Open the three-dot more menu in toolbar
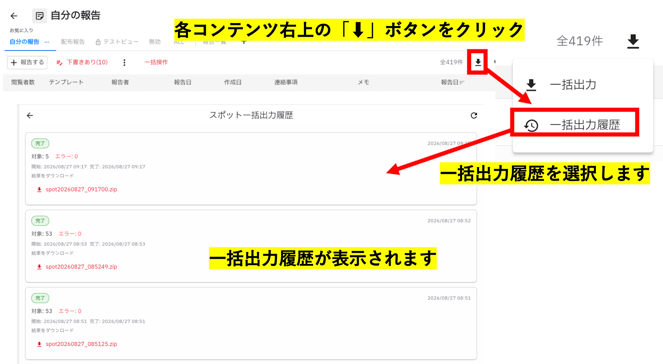Image resolution: width=663 pixels, height=364 pixels. point(124,63)
